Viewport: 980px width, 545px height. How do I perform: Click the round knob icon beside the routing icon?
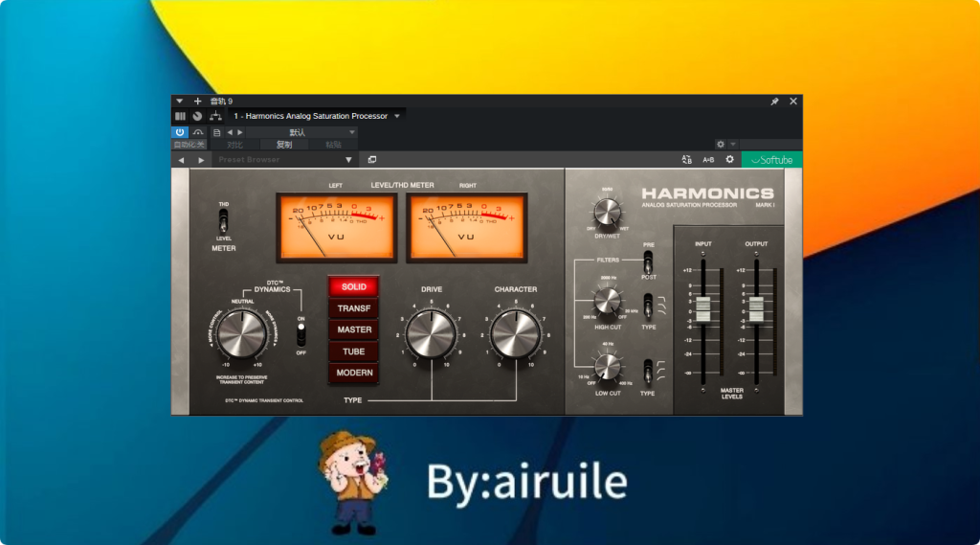click(x=197, y=116)
